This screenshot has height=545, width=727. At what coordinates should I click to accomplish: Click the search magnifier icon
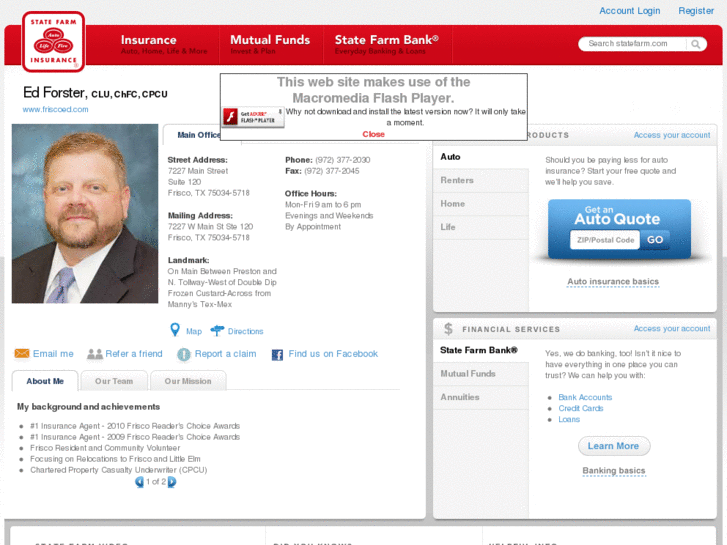[x=695, y=44]
